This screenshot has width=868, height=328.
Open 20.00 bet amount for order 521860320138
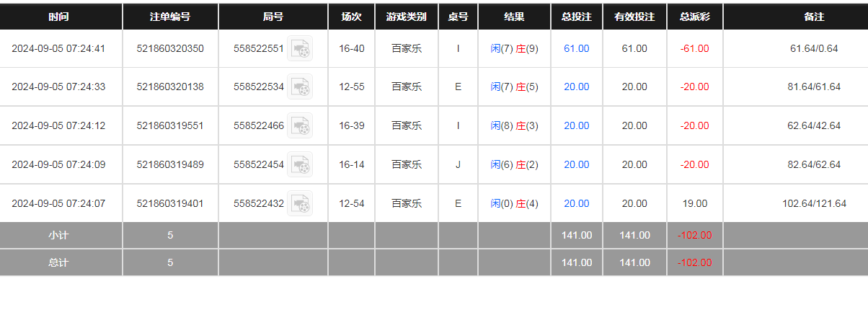pos(576,87)
